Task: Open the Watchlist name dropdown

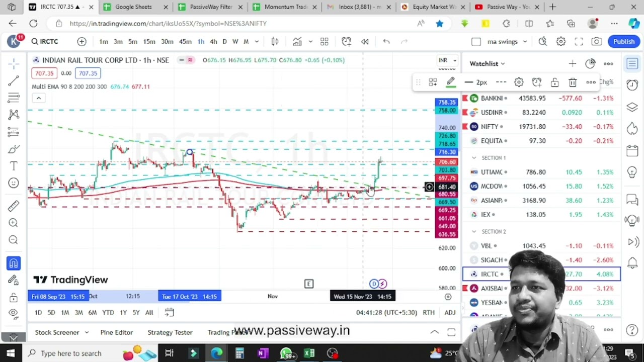Action: [487, 64]
